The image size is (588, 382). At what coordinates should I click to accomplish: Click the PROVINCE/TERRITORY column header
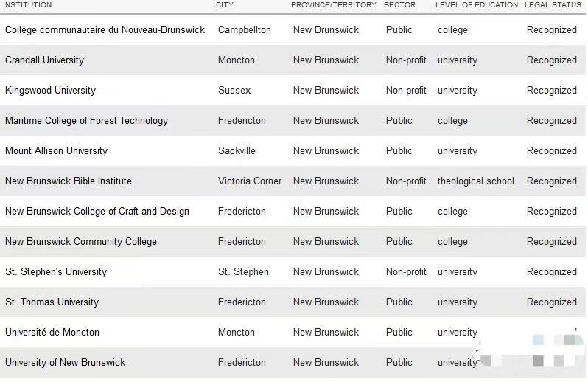point(333,5)
